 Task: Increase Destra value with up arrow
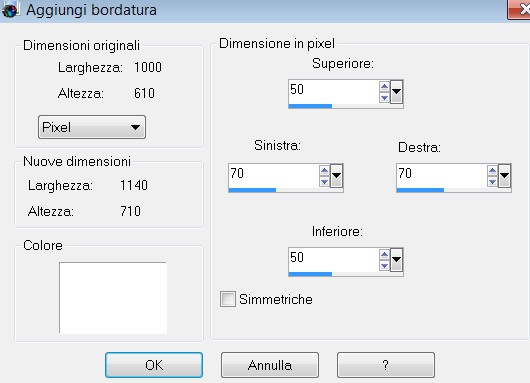pyautogui.click(x=492, y=171)
